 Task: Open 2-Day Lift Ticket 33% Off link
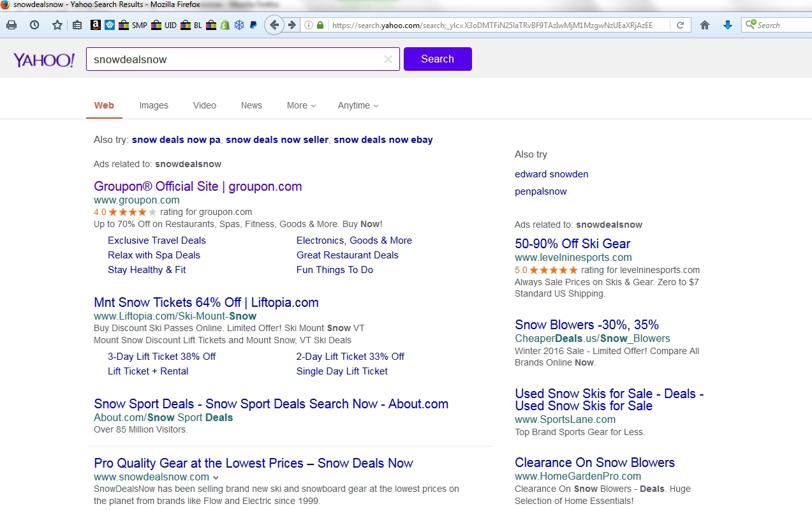tap(350, 357)
